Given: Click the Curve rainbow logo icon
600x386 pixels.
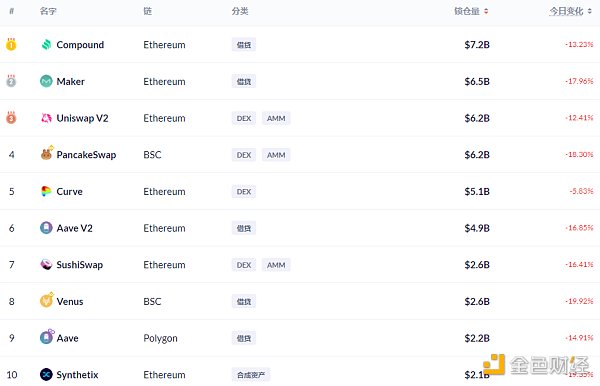Looking at the screenshot, I should [46, 191].
